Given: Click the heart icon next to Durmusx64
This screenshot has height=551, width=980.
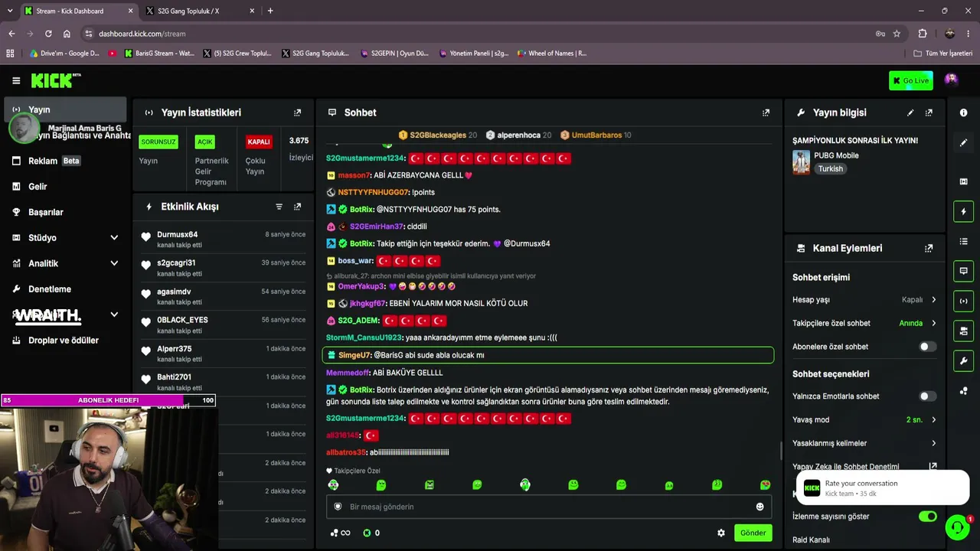Looking at the screenshot, I should [146, 237].
